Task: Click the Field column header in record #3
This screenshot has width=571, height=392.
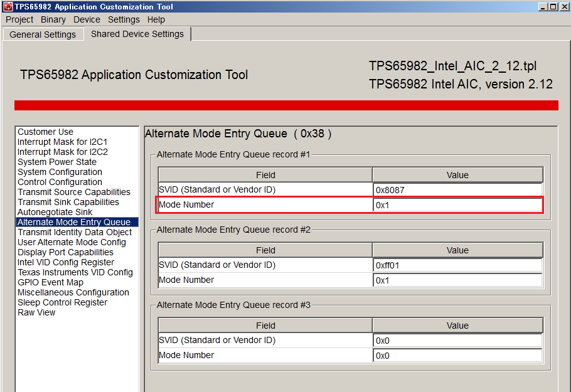Action: 265,326
